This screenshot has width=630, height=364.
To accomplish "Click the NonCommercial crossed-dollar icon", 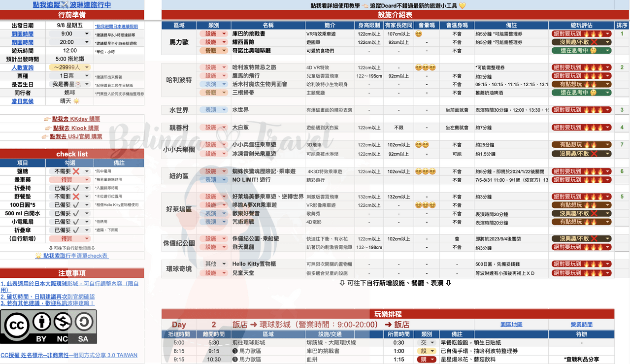I will point(62,322).
